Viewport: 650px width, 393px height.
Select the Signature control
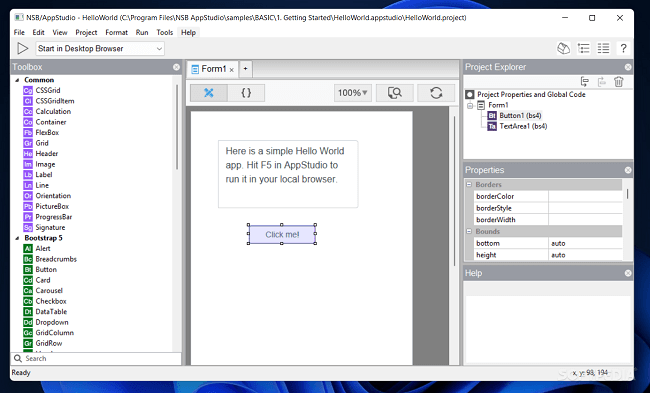point(44,228)
